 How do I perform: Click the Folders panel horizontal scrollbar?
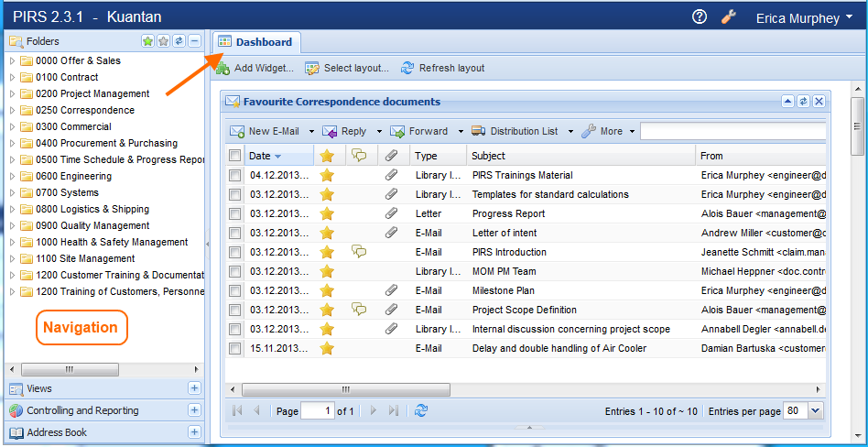pyautogui.click(x=70, y=369)
